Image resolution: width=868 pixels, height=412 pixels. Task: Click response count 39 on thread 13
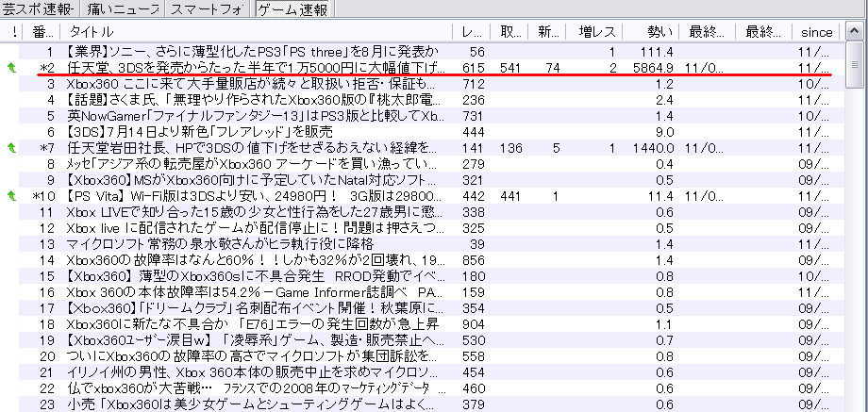[476, 244]
